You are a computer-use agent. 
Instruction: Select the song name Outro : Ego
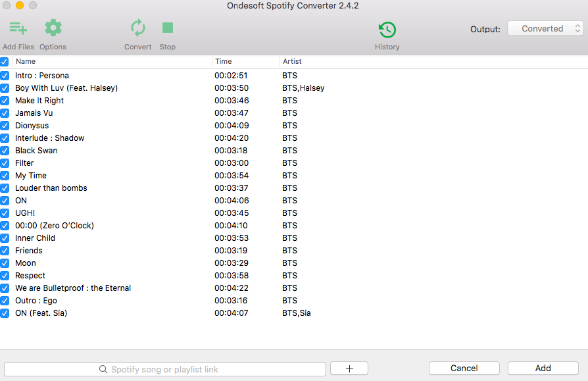[36, 300]
